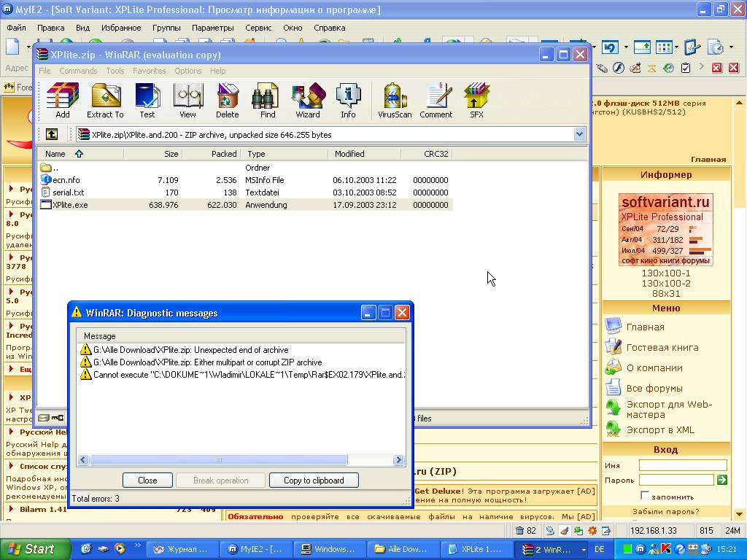Sort files by Size column
The width and height of the screenshot is (747, 560).
click(153, 154)
